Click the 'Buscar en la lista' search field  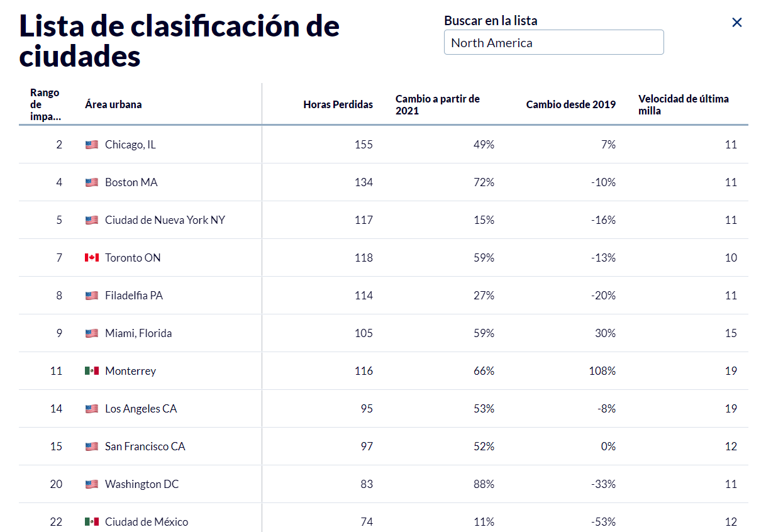[x=553, y=43]
